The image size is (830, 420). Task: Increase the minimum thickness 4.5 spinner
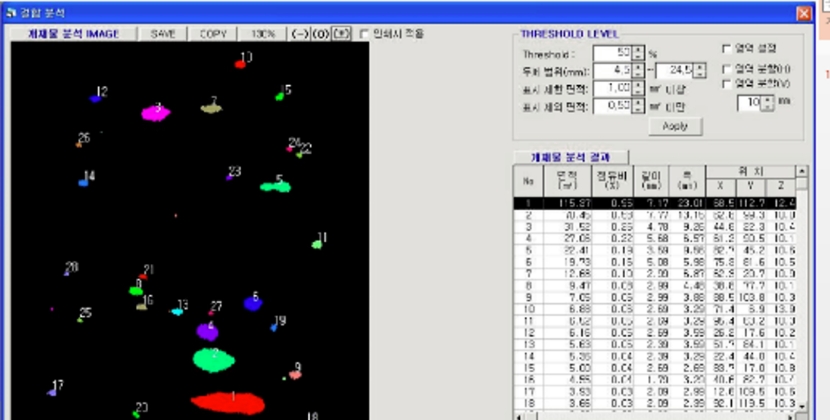point(638,67)
